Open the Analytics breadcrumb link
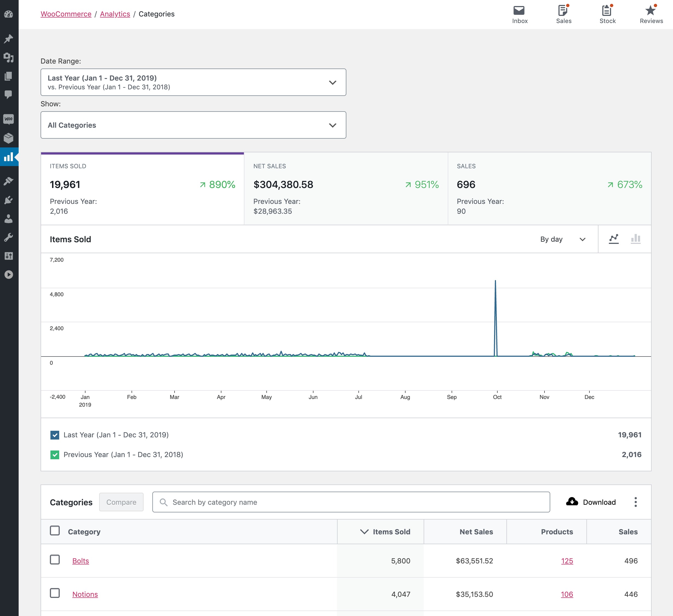The width and height of the screenshot is (673, 616). 115,14
